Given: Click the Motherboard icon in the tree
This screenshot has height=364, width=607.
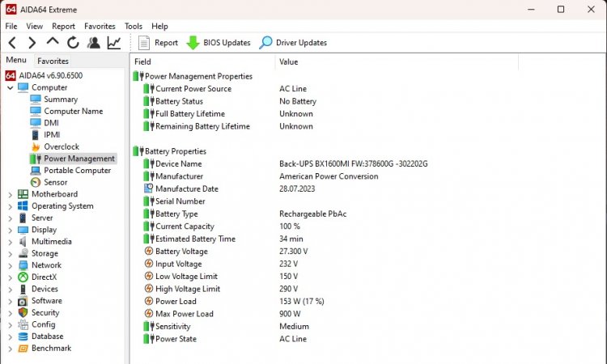Looking at the screenshot, I should coord(23,194).
